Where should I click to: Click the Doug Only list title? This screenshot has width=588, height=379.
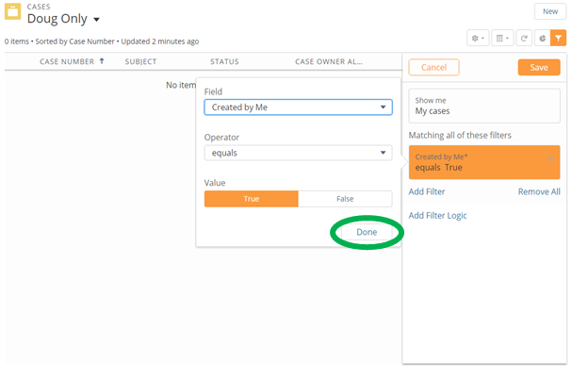pyautogui.click(x=57, y=19)
